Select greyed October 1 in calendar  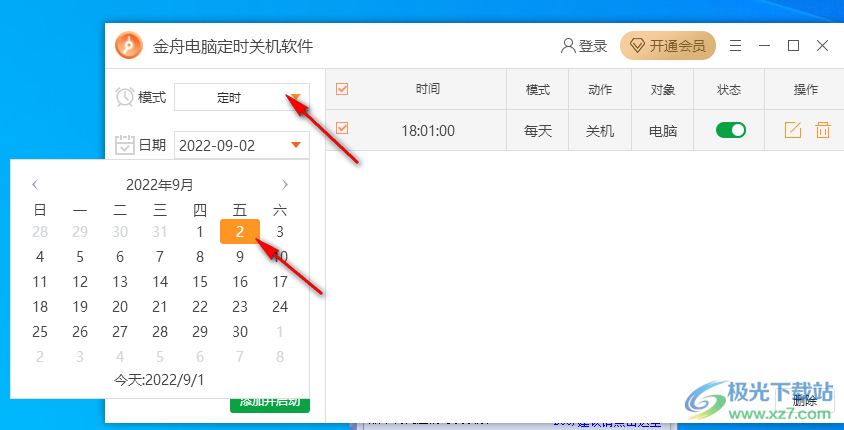(280, 332)
